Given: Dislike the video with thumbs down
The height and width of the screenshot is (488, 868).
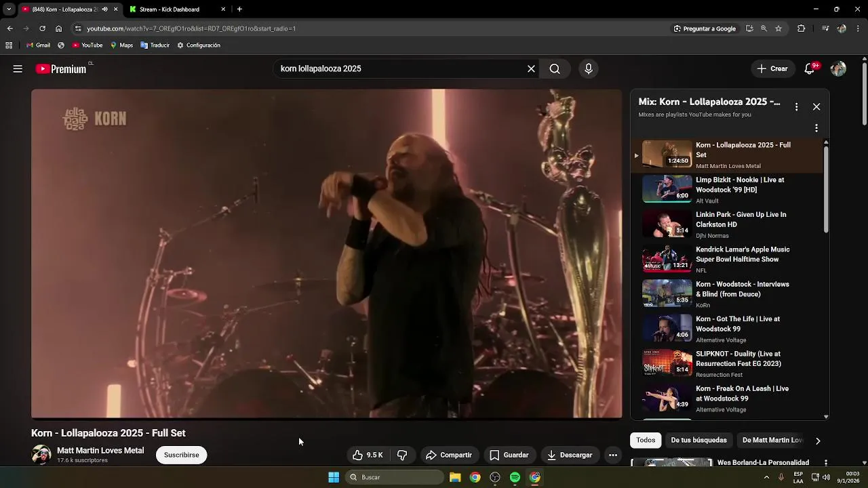Looking at the screenshot, I should (402, 455).
